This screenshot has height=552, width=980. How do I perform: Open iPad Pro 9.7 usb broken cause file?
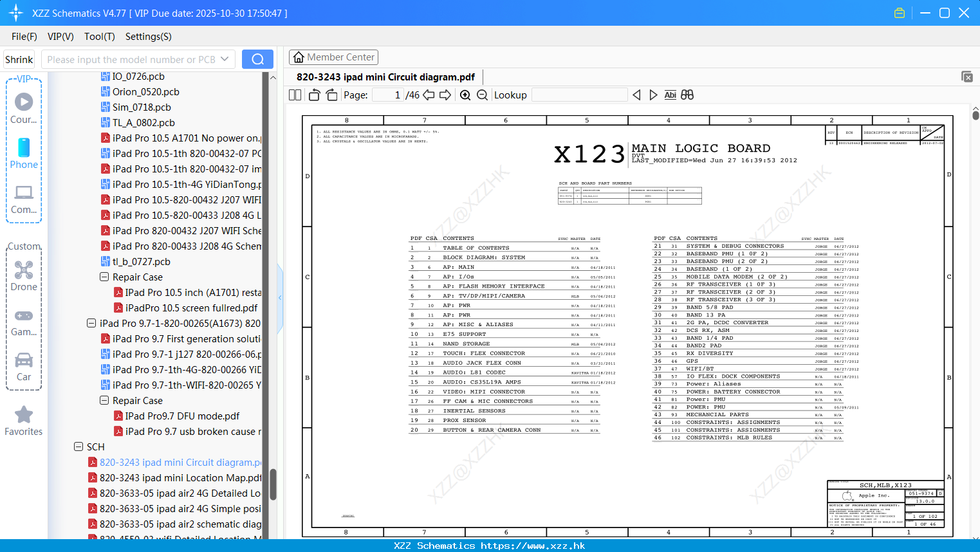click(x=188, y=432)
